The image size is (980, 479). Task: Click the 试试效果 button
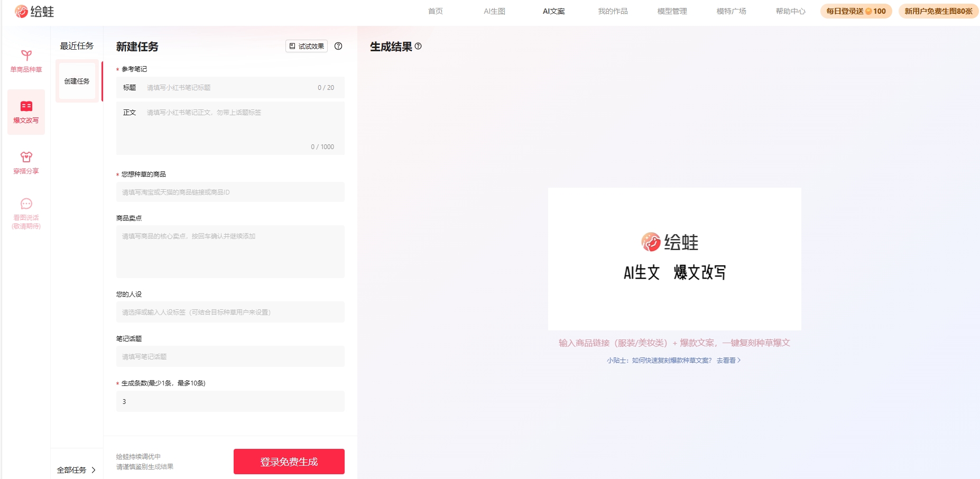[x=307, y=46]
